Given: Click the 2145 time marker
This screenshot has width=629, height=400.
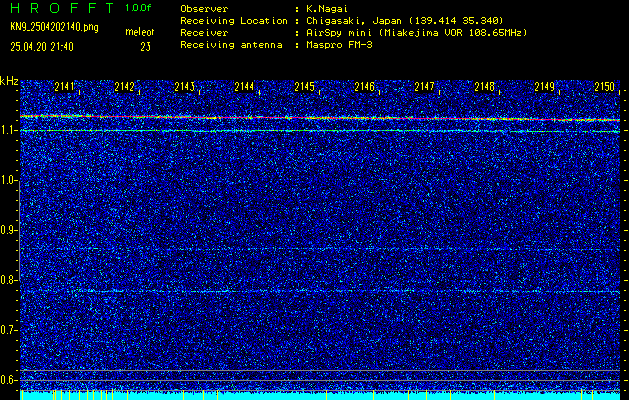Looking at the screenshot, I should click(304, 87).
